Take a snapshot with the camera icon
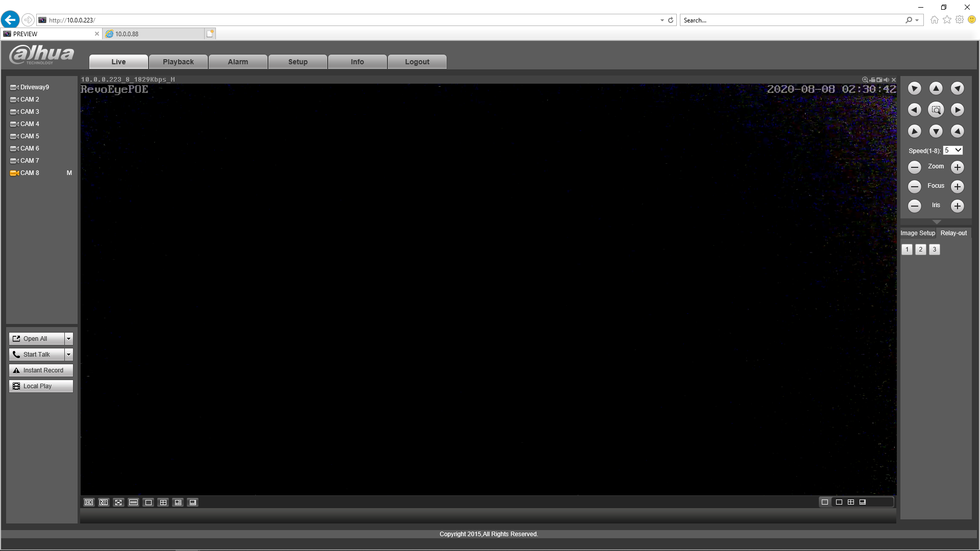Image resolution: width=980 pixels, height=551 pixels. pos(879,80)
